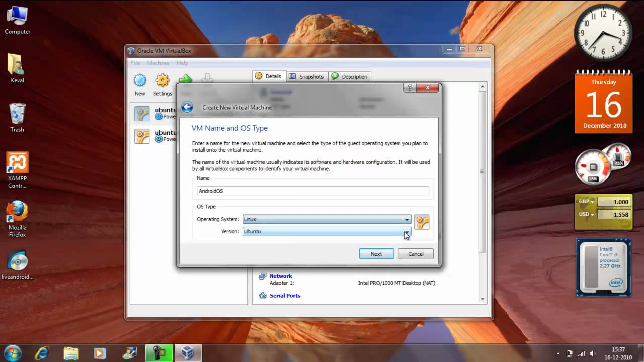Open the Machine menu
644x362 pixels.
pyautogui.click(x=158, y=63)
